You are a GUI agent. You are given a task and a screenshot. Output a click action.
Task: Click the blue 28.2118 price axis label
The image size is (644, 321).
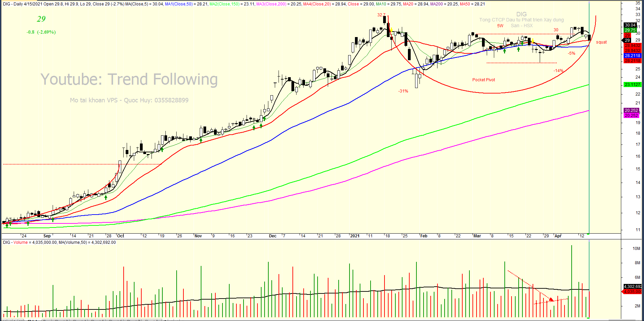click(632, 55)
